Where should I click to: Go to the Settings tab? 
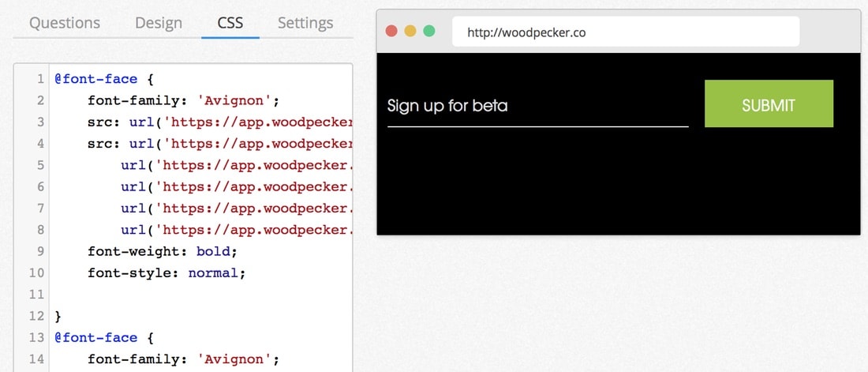305,23
